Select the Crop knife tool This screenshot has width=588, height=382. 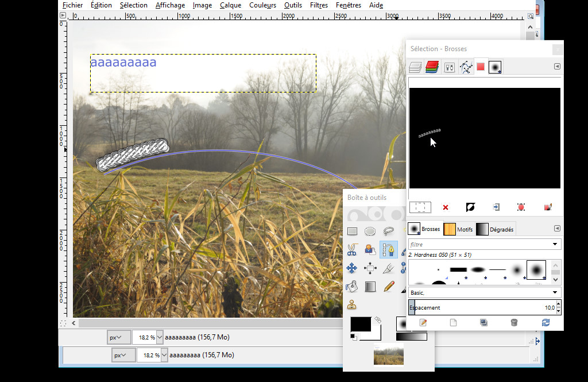[x=389, y=268]
